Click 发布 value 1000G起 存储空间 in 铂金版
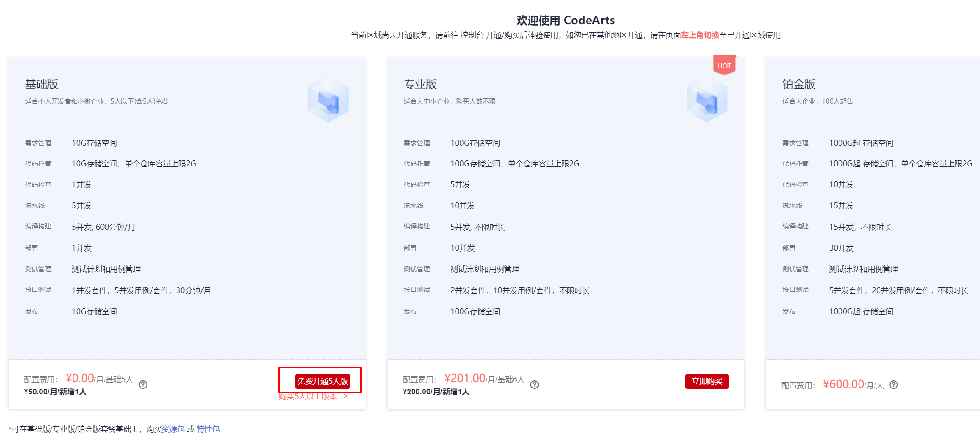980x440 pixels. (x=861, y=311)
